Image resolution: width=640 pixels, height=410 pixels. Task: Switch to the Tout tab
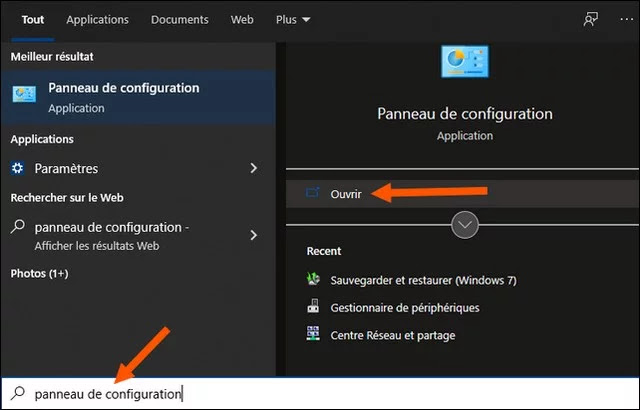point(33,20)
